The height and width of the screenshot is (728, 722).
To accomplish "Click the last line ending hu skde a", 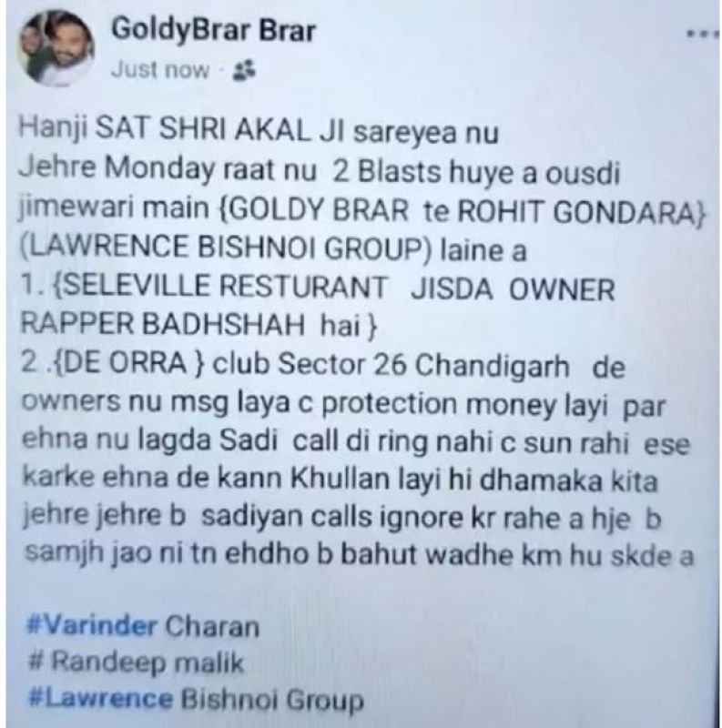I will [x=359, y=554].
